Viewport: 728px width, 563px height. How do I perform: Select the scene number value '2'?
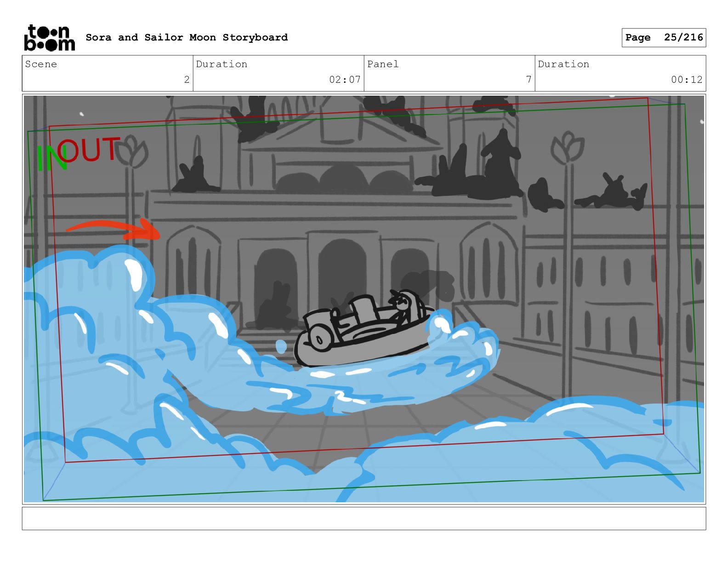point(187,80)
